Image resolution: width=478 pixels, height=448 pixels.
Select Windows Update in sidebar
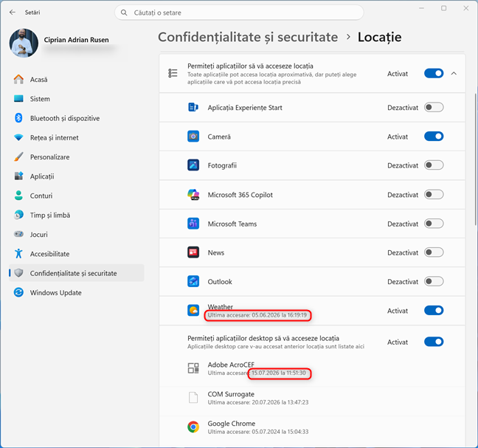76,292
